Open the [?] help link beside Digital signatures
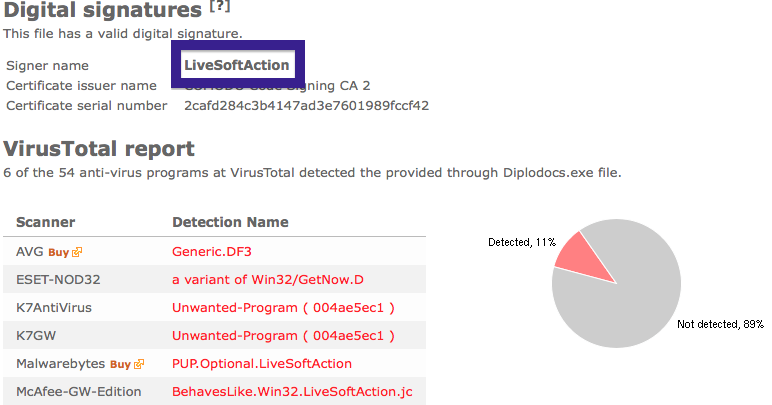This screenshot has width=772, height=405. pyautogui.click(x=220, y=7)
